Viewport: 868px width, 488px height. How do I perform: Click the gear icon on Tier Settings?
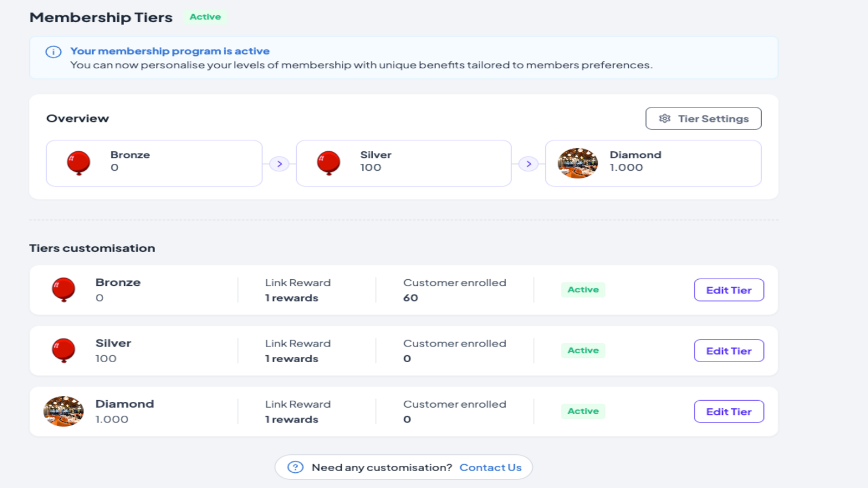pos(664,118)
